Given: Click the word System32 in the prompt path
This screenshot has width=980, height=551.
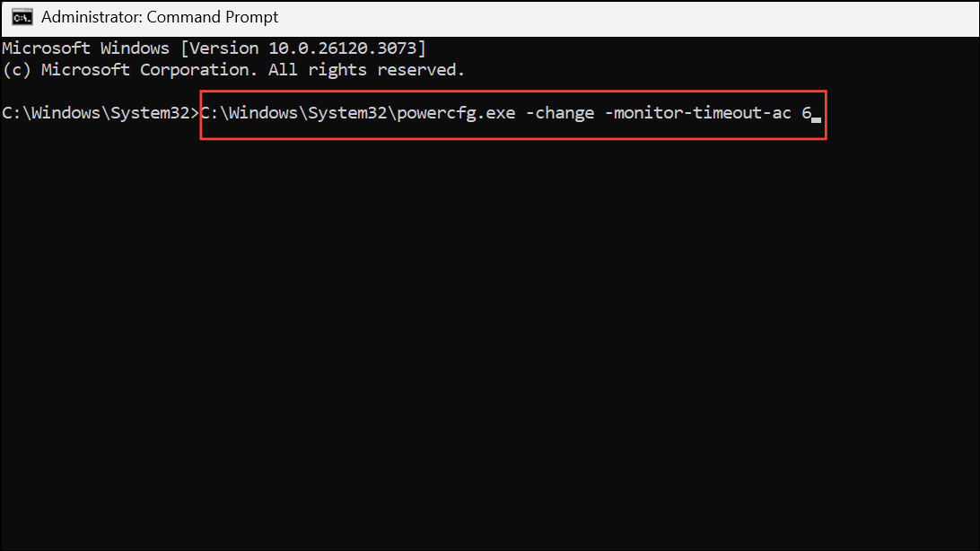Looking at the screenshot, I should click(155, 112).
